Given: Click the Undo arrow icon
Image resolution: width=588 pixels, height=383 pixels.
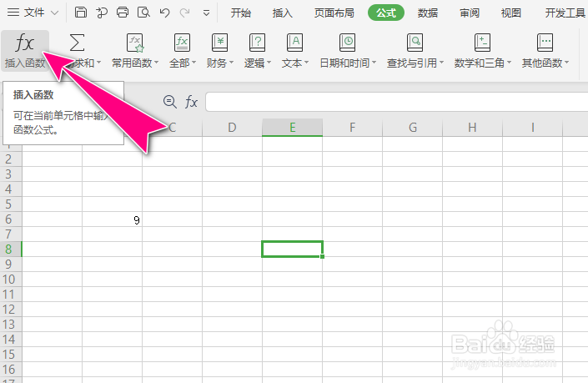Looking at the screenshot, I should (164, 13).
